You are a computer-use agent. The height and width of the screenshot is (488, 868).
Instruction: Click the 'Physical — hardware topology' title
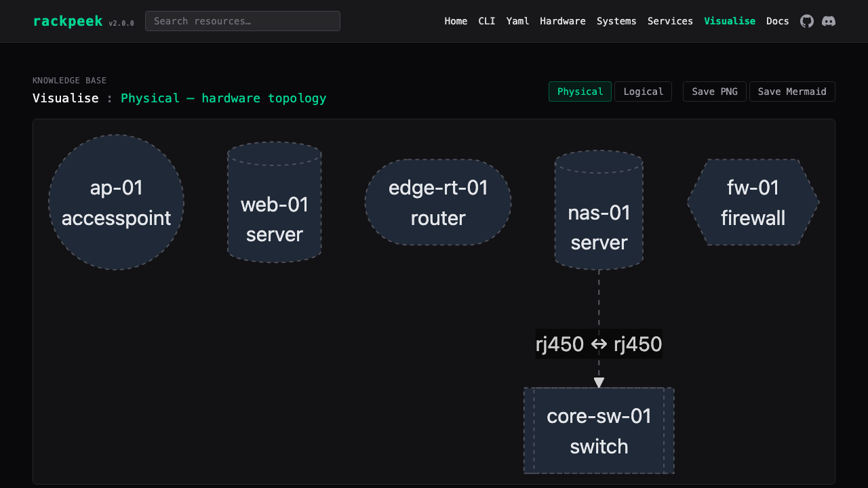[224, 98]
